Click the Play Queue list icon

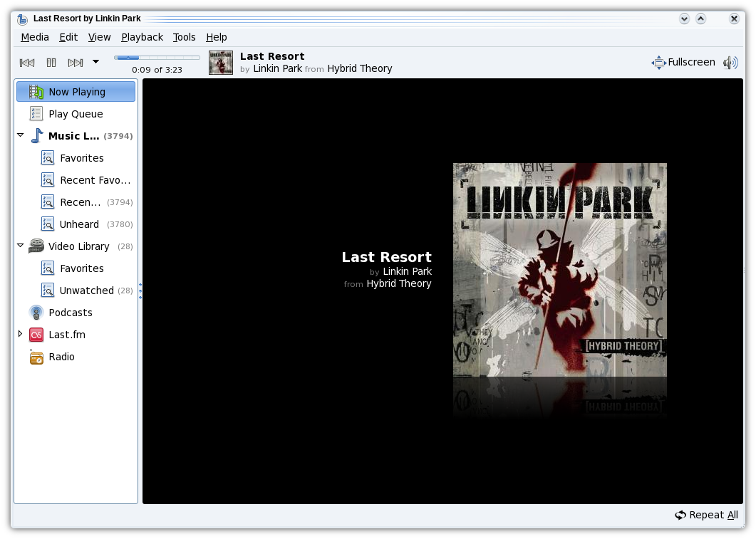pos(36,114)
